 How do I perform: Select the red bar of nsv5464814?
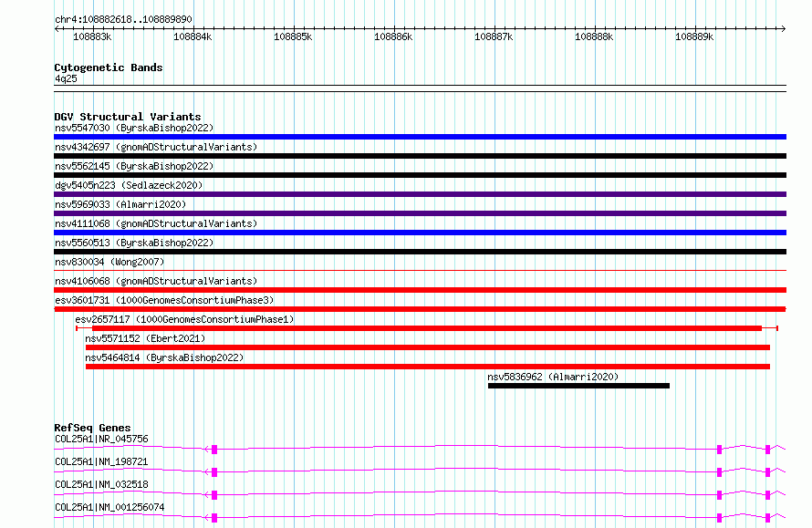pos(428,367)
